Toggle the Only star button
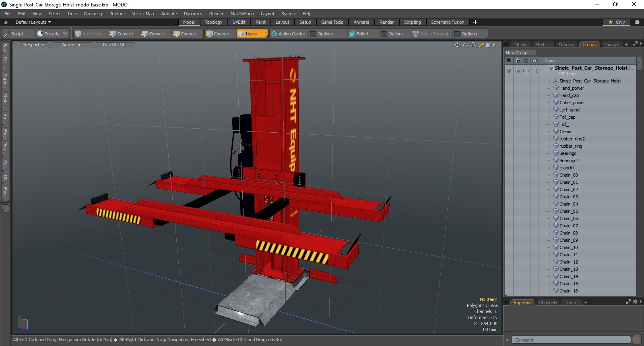Viewport: 644px width, 346px height. [617, 22]
